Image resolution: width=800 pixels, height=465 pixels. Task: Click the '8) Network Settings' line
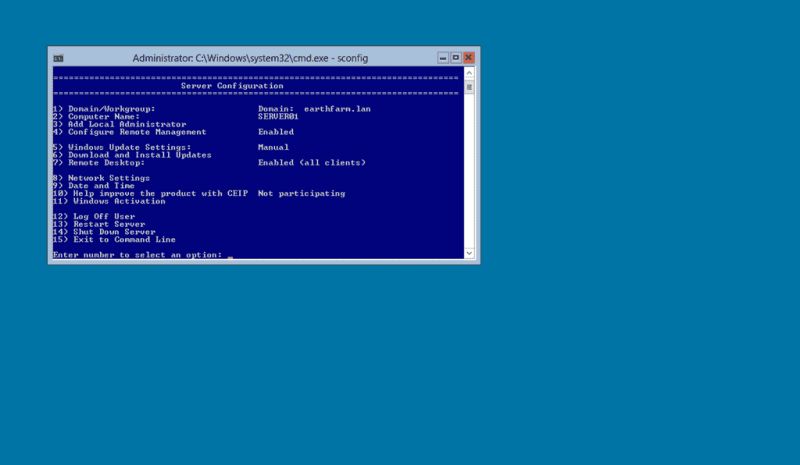102,178
